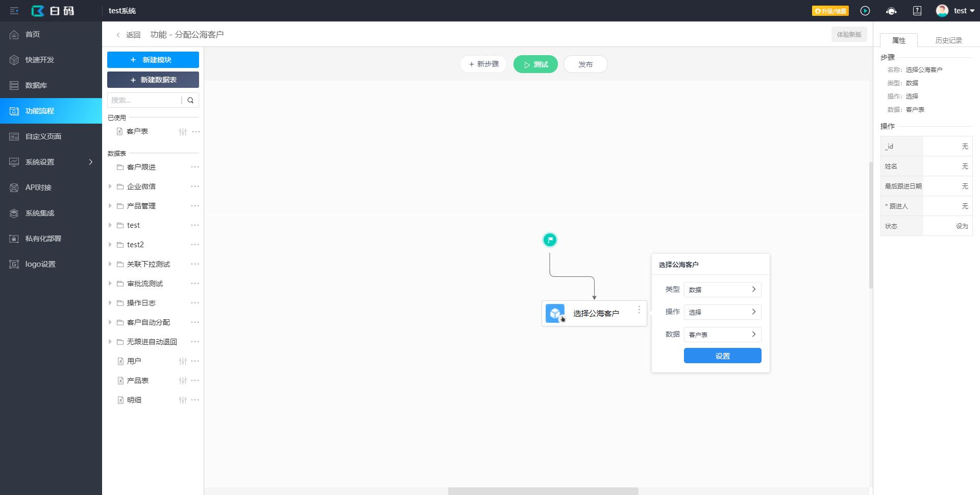Screen dimensions: 980x495
Task: Open 数据库 in the sidebar
Action: (x=51, y=85)
